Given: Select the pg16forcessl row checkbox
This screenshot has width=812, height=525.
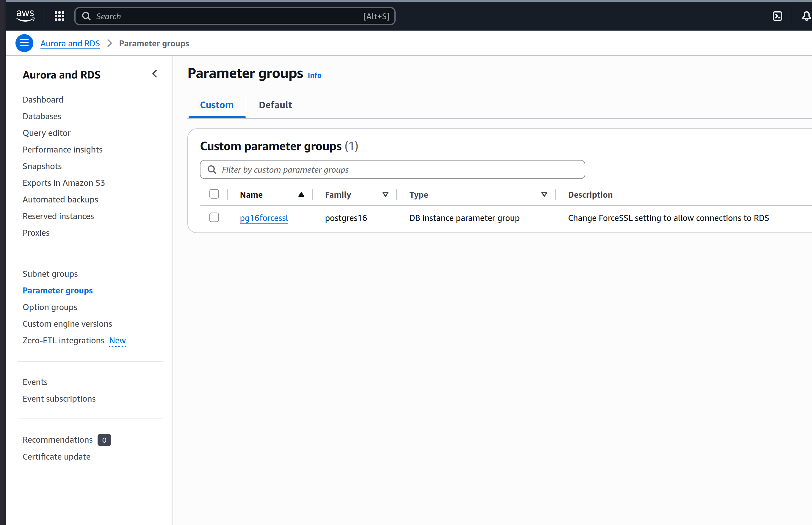Looking at the screenshot, I should (214, 218).
